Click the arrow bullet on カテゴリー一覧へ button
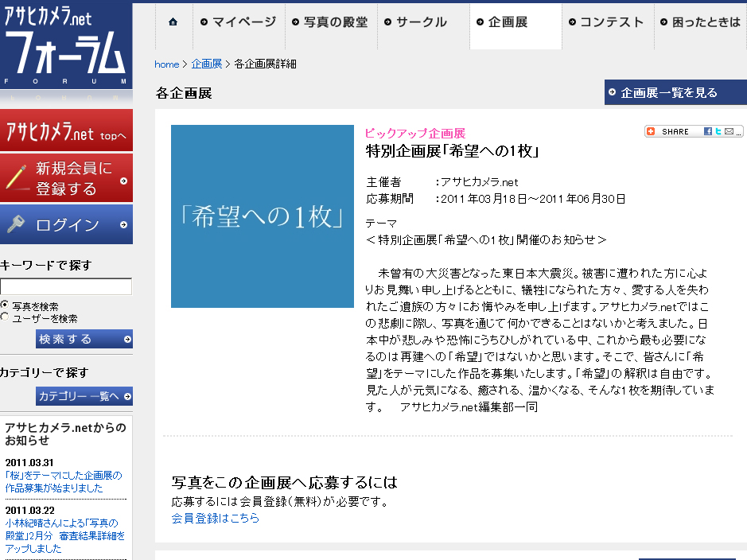The height and width of the screenshot is (560, 747). (x=127, y=397)
